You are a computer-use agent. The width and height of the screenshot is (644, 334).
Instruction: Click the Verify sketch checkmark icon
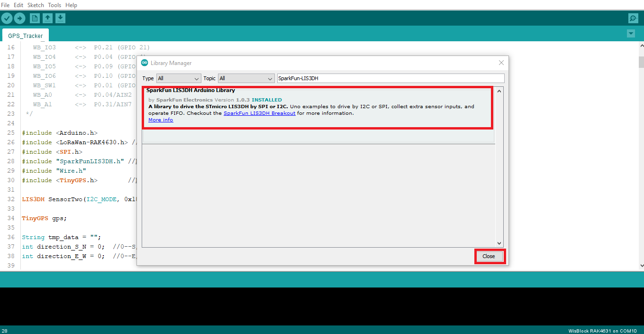7,18
